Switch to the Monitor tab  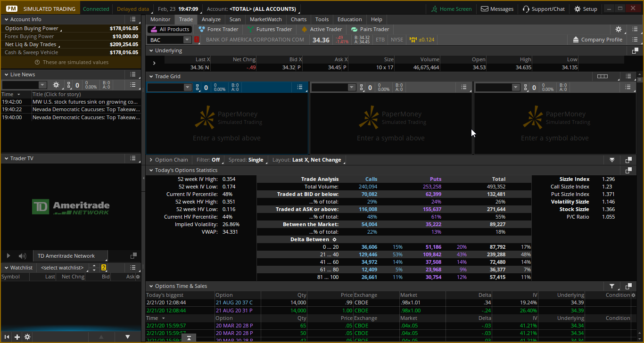160,19
